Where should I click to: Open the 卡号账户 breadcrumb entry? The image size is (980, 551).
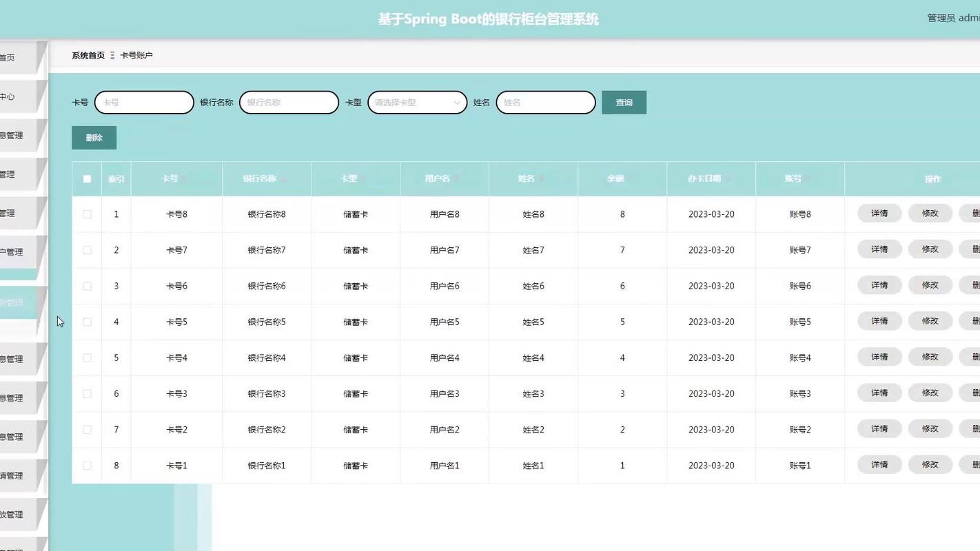[137, 55]
